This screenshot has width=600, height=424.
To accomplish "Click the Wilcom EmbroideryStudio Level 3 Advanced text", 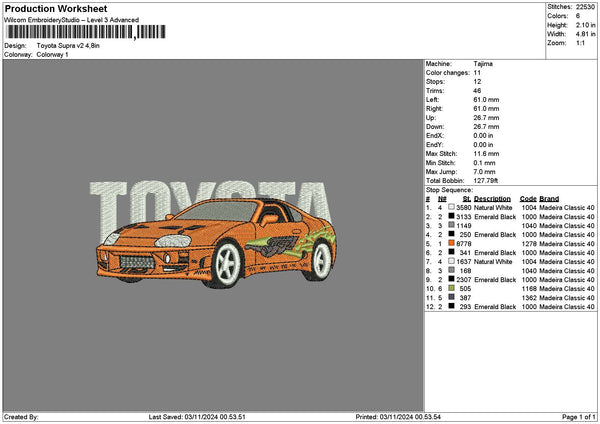I will [72, 20].
